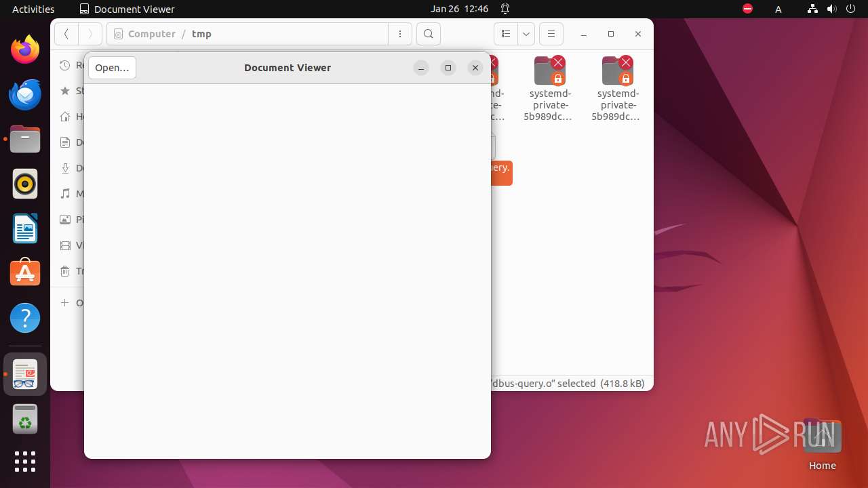Open the keyboard input source indicator A

778,9
